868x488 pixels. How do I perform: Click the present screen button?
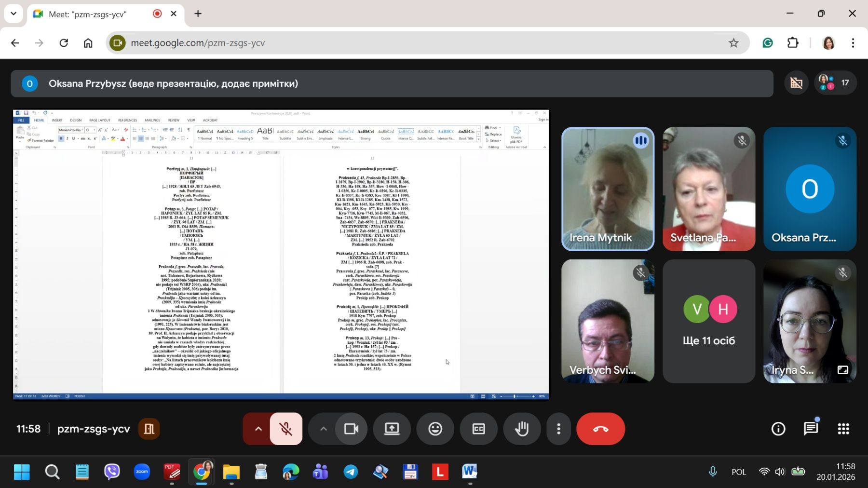pos(392,429)
